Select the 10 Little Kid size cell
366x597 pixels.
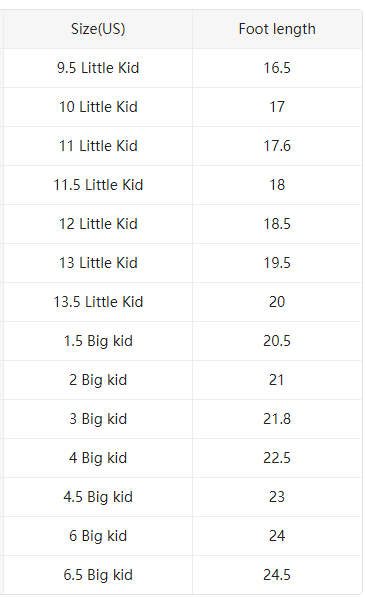(98, 107)
